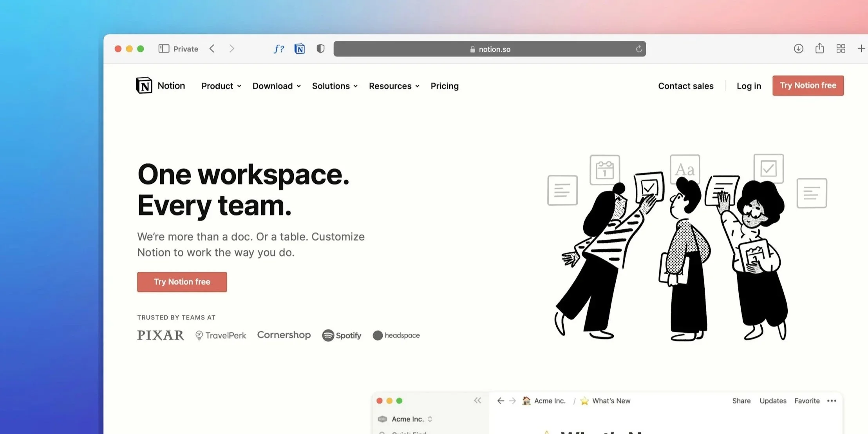Expand the Product dropdown menu

tap(221, 86)
